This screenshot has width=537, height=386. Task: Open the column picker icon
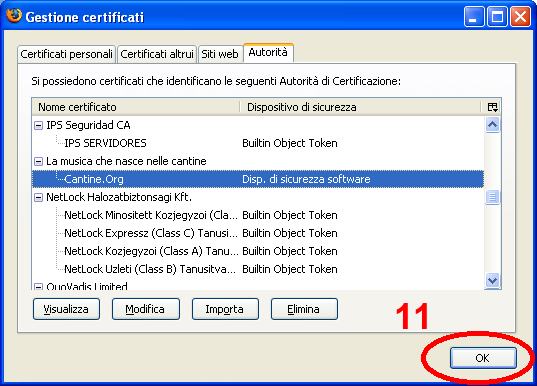[492, 107]
